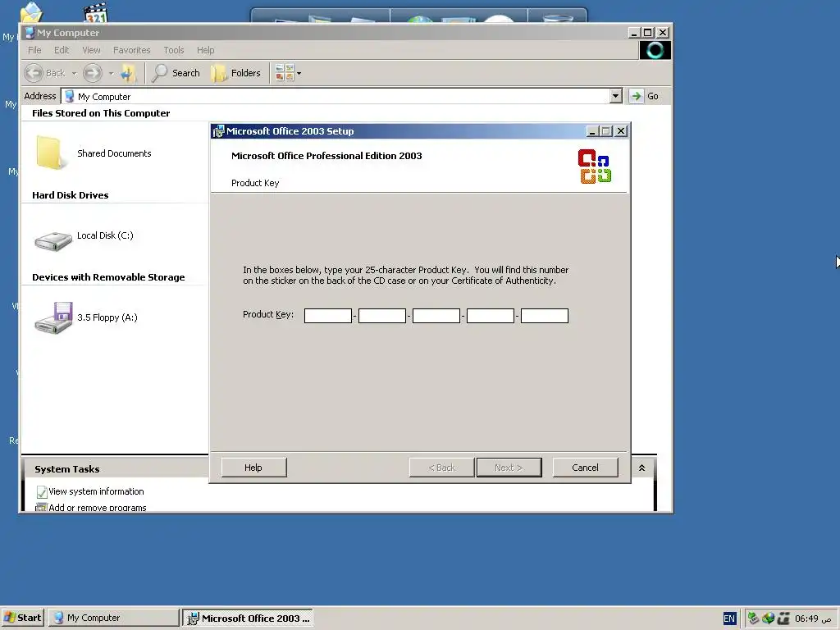Switch to Microsoft Office 2003 taskbar button
This screenshot has width=840, height=630.
(248, 618)
